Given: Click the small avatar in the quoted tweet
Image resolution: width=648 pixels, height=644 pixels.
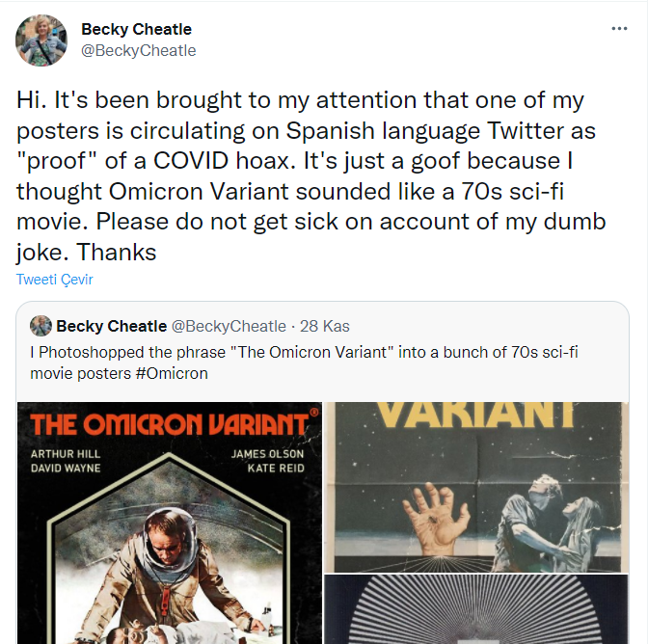Looking at the screenshot, I should [40, 326].
